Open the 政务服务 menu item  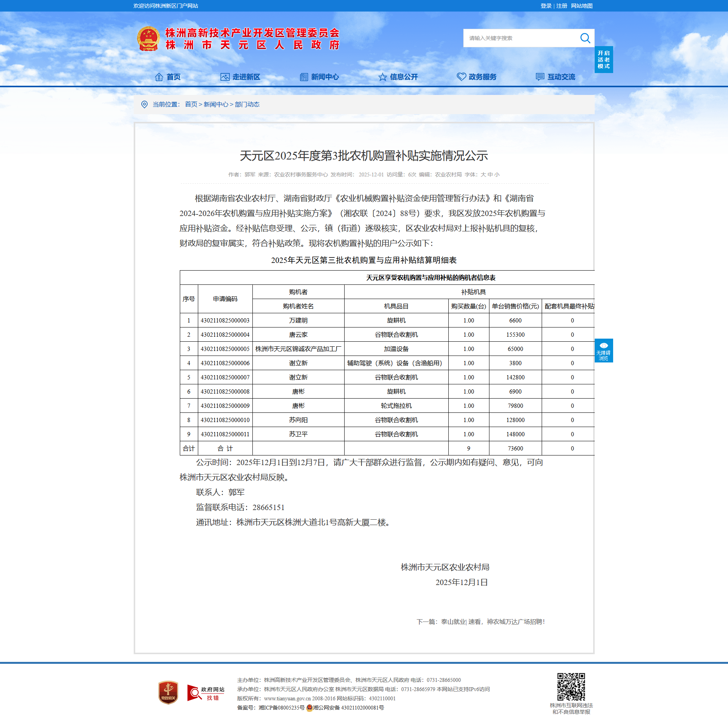pos(482,77)
